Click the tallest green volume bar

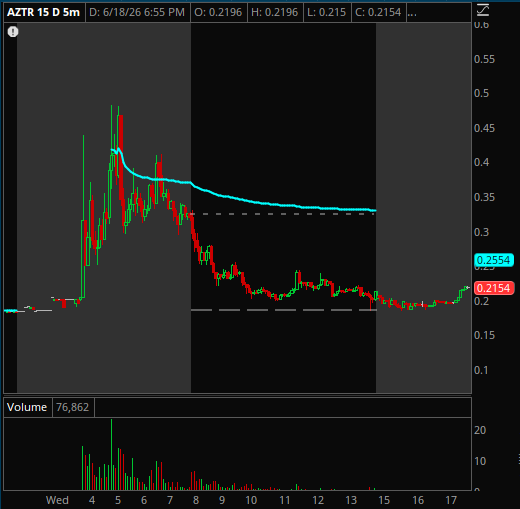[x=111, y=454]
